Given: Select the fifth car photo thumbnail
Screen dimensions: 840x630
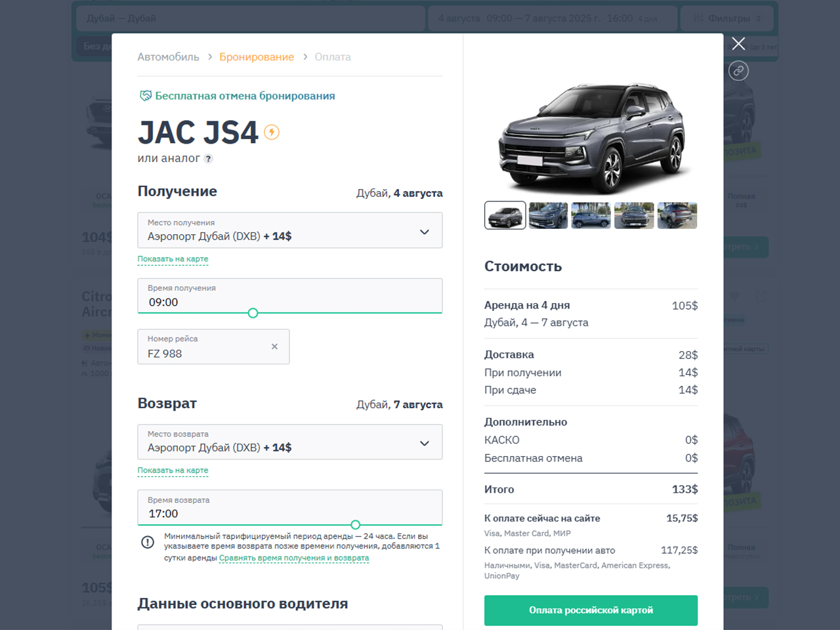Looking at the screenshot, I should coord(677,215).
